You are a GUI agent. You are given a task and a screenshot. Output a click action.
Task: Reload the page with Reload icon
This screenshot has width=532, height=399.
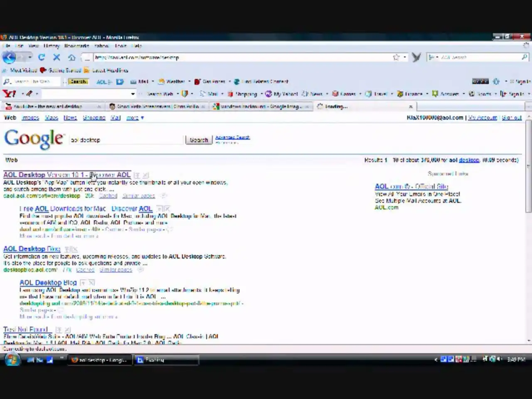click(41, 57)
